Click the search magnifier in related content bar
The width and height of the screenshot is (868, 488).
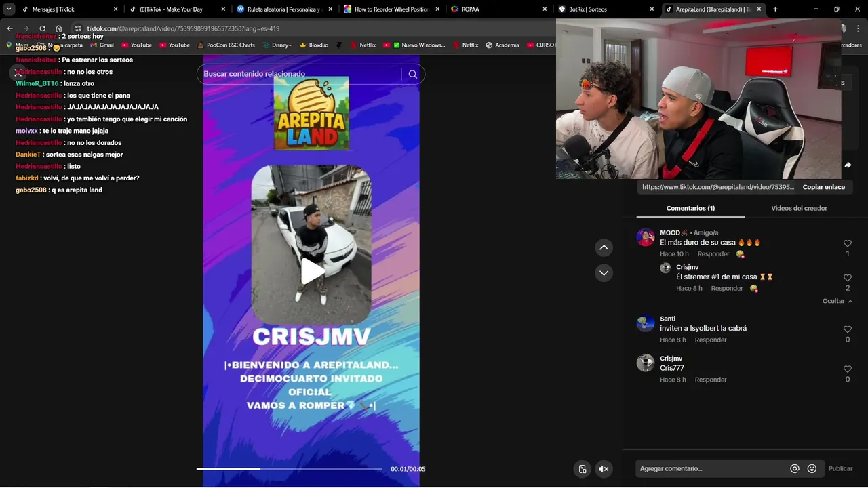click(x=412, y=74)
